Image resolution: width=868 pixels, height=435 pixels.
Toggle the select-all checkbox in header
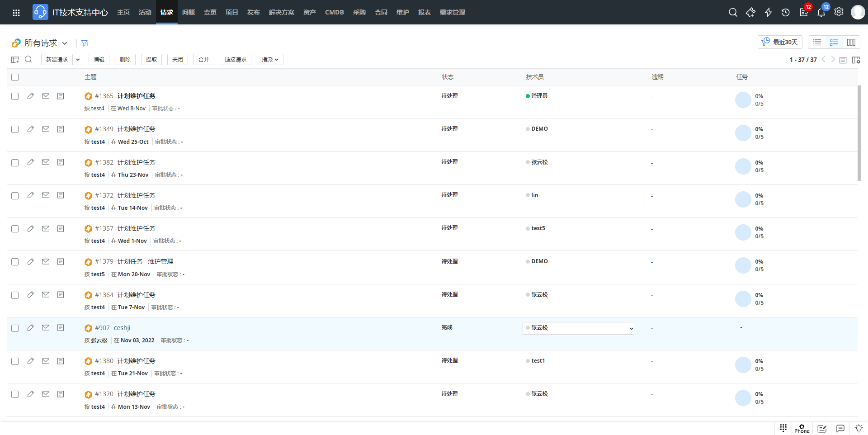click(15, 77)
